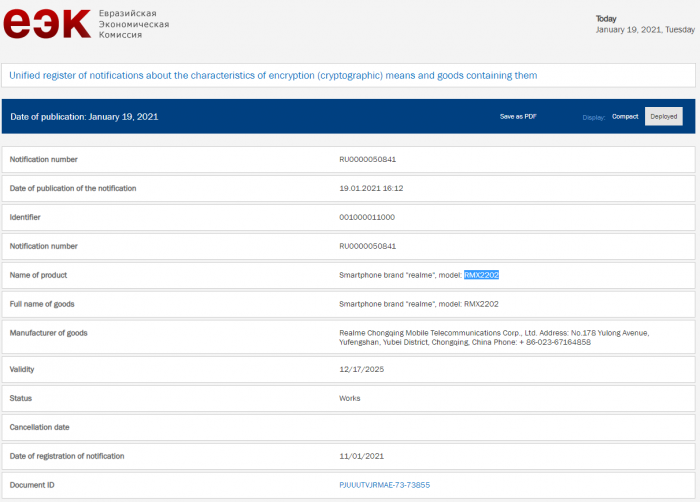Click the red EEC logo
The image size is (700, 502).
click(47, 23)
